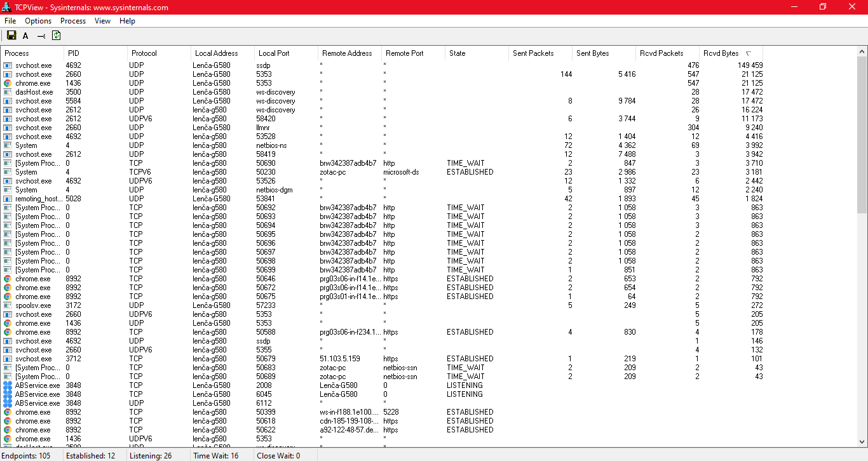Click the green Refresh toolbar icon
The height and width of the screenshot is (461, 868).
coord(56,36)
